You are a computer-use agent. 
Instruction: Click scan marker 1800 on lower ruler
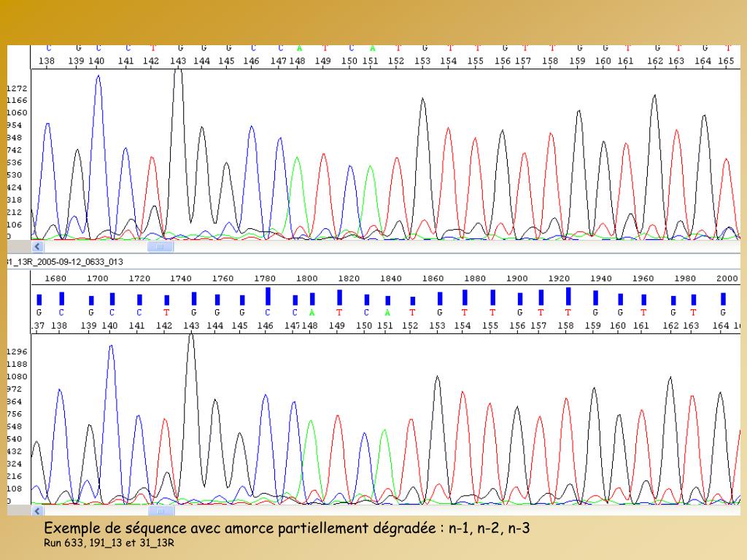307,279
